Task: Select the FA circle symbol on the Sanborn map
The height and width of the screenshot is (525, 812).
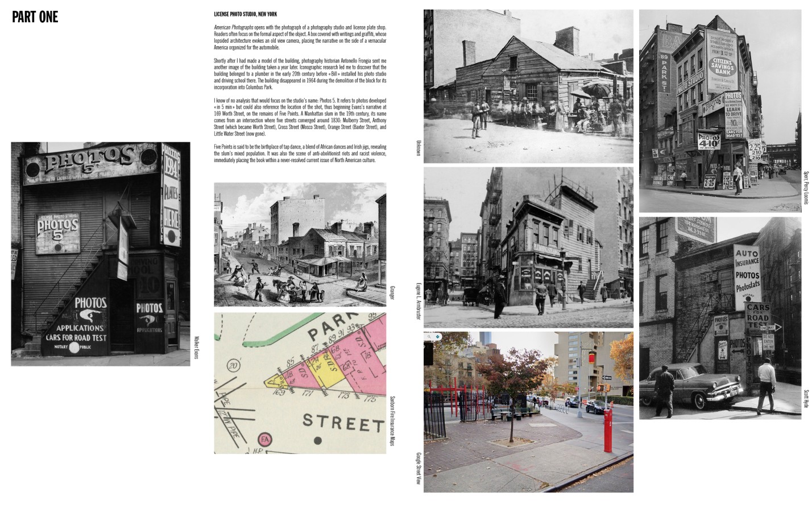Action: point(265,440)
